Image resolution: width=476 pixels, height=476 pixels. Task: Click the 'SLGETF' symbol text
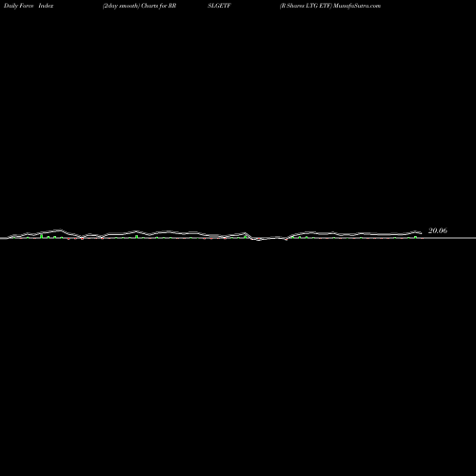click(219, 6)
